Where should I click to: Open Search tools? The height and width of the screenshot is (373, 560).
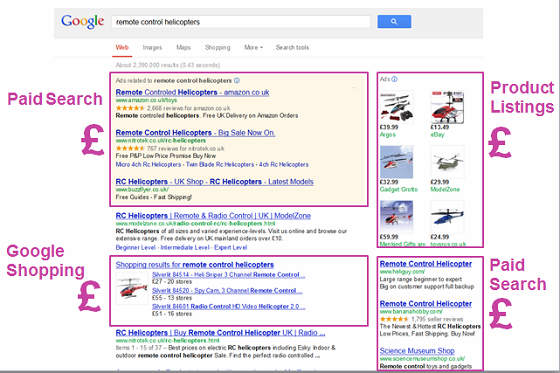(x=292, y=48)
